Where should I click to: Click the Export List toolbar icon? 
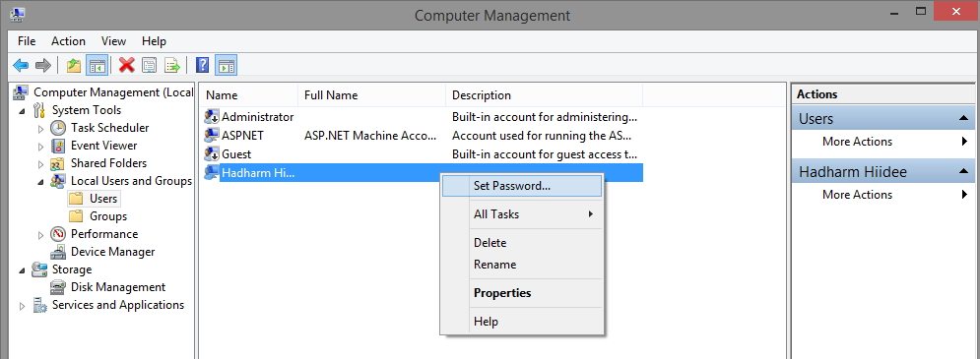pyautogui.click(x=172, y=65)
